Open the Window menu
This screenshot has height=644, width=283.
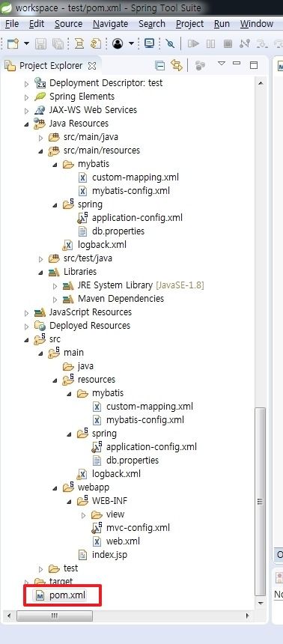pyautogui.click(x=257, y=24)
